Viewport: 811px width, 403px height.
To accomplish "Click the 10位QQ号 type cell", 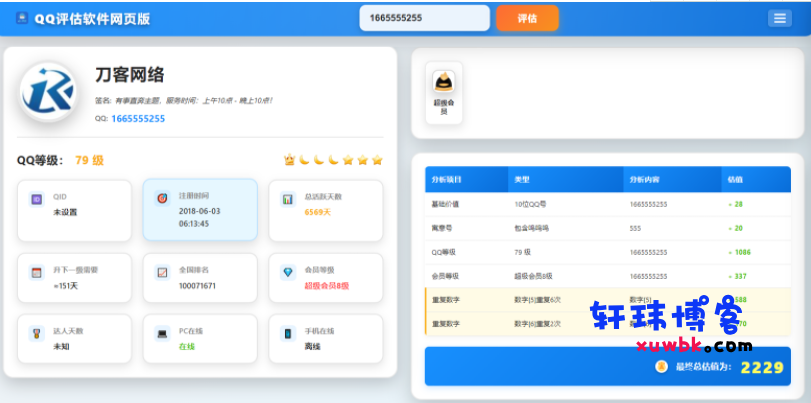I will tap(530, 204).
